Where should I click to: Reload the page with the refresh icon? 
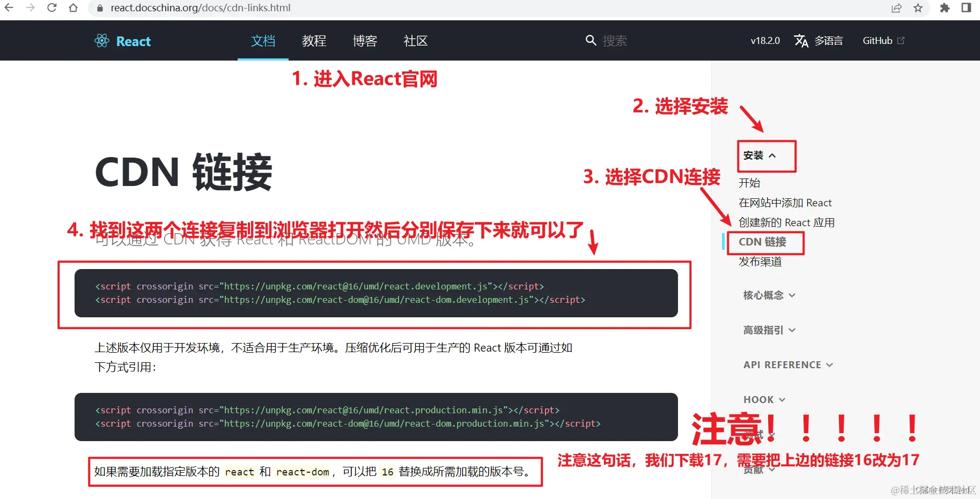(x=51, y=8)
